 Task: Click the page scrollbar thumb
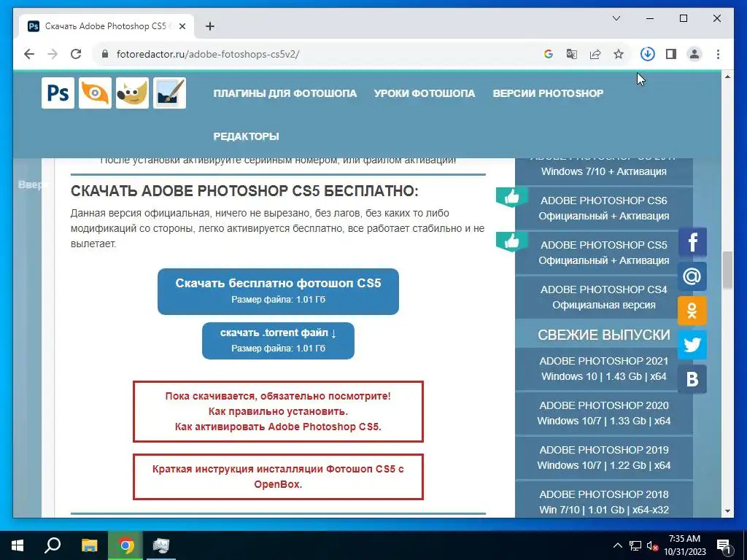tap(727, 270)
